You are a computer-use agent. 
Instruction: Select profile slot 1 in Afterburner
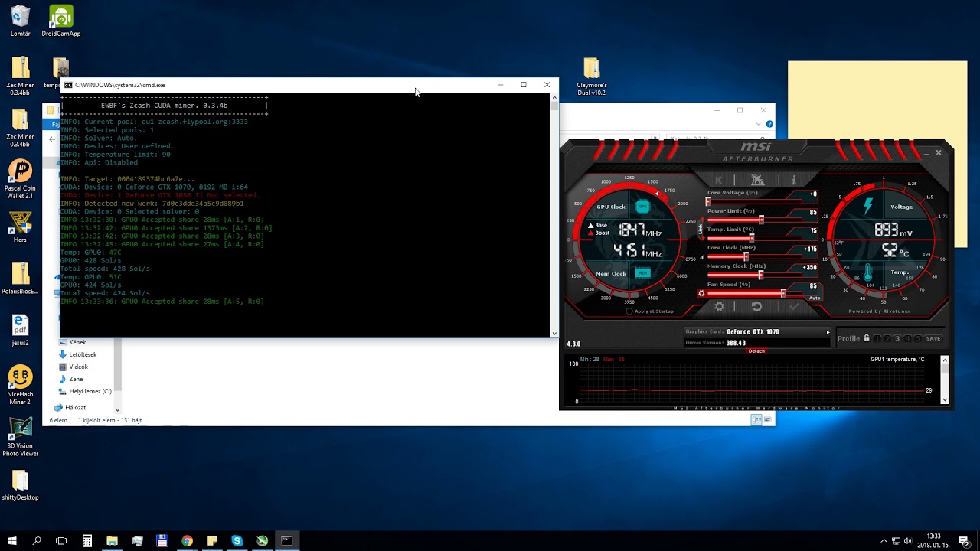click(x=877, y=338)
